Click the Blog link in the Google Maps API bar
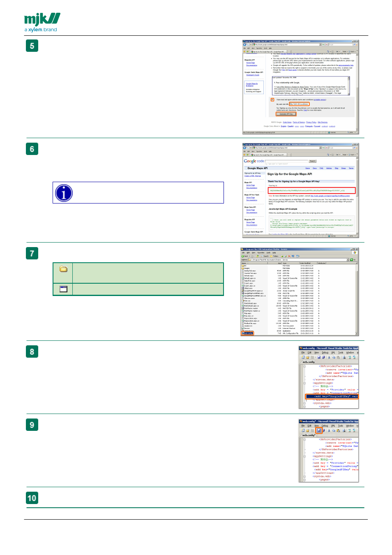Viewport: 392px width, 555px height. coord(337,168)
